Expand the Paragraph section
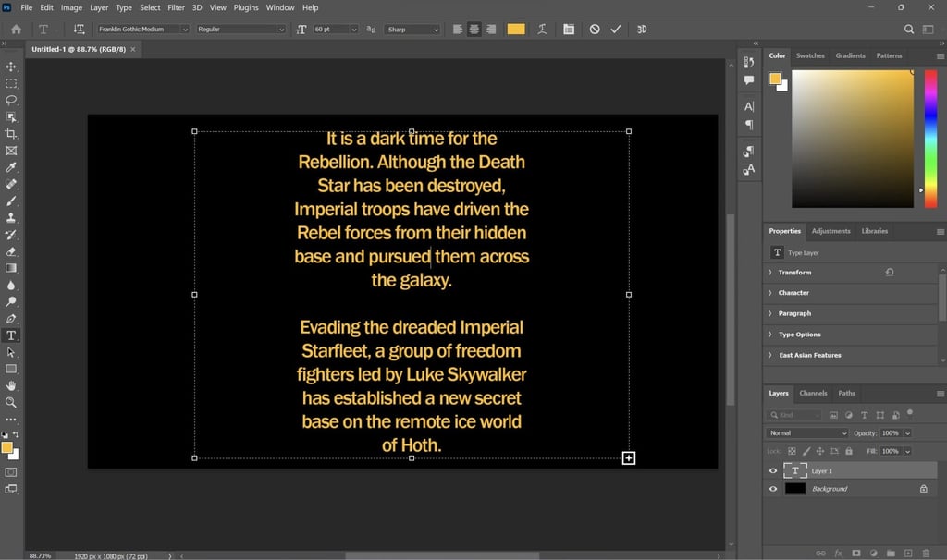 coord(770,313)
